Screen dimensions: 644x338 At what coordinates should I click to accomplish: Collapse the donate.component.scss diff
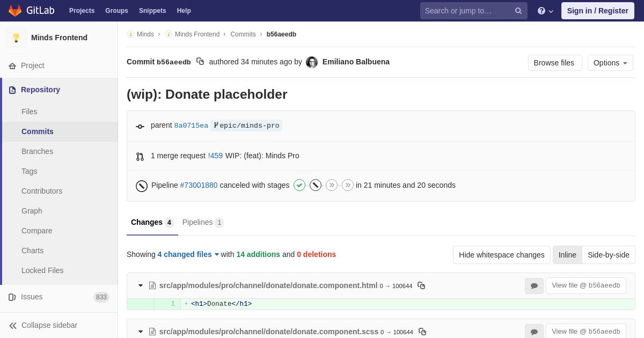point(141,332)
